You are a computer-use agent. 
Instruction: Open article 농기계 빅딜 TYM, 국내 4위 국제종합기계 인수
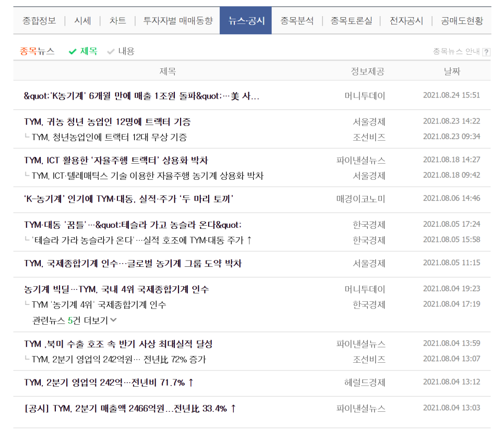pyautogui.click(x=116, y=289)
